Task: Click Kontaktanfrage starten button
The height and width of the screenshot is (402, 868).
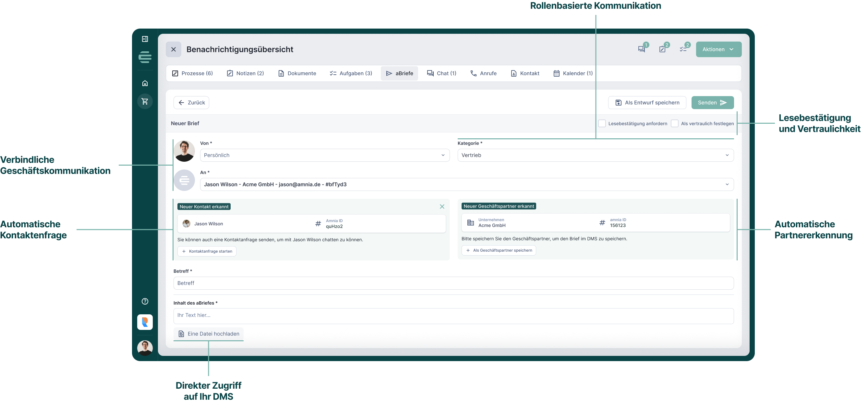Action: coord(207,251)
